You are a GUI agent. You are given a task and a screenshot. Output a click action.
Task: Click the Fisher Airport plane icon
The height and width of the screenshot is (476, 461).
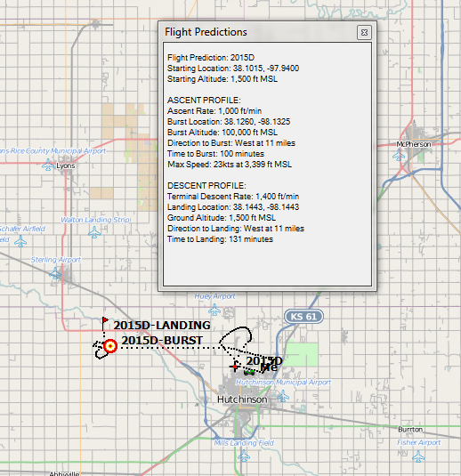click(418, 456)
